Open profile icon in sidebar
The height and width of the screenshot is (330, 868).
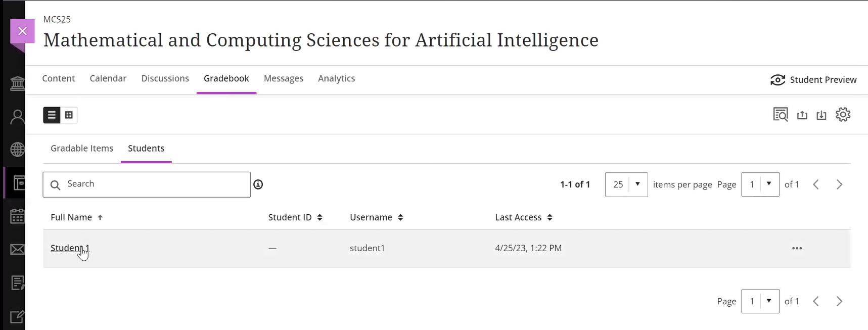pyautogui.click(x=18, y=117)
